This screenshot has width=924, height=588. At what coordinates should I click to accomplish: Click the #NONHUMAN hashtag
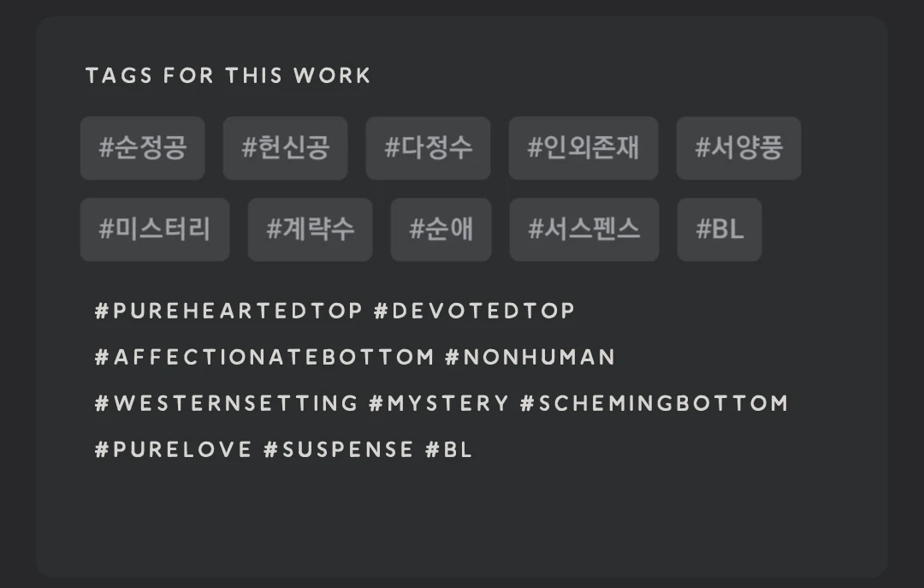point(530,357)
